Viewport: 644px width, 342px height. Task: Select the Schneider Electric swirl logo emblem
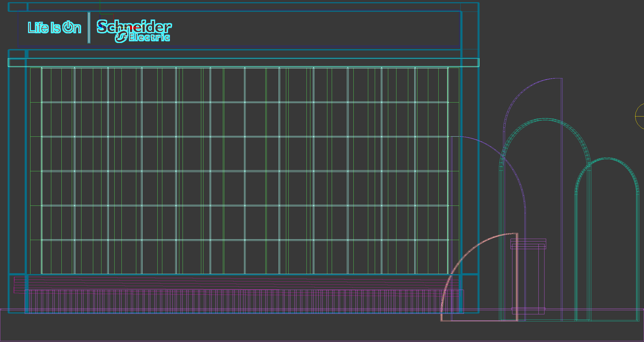click(121, 37)
